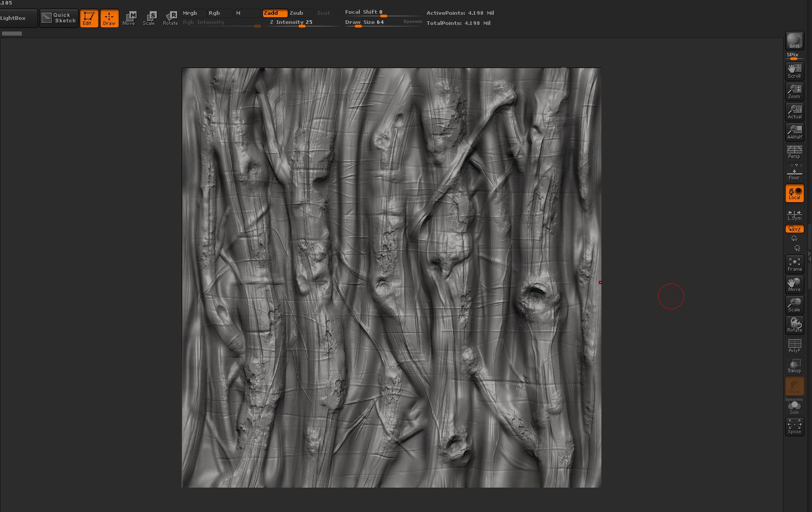
Task: Click the BPR render button
Action: click(x=794, y=41)
